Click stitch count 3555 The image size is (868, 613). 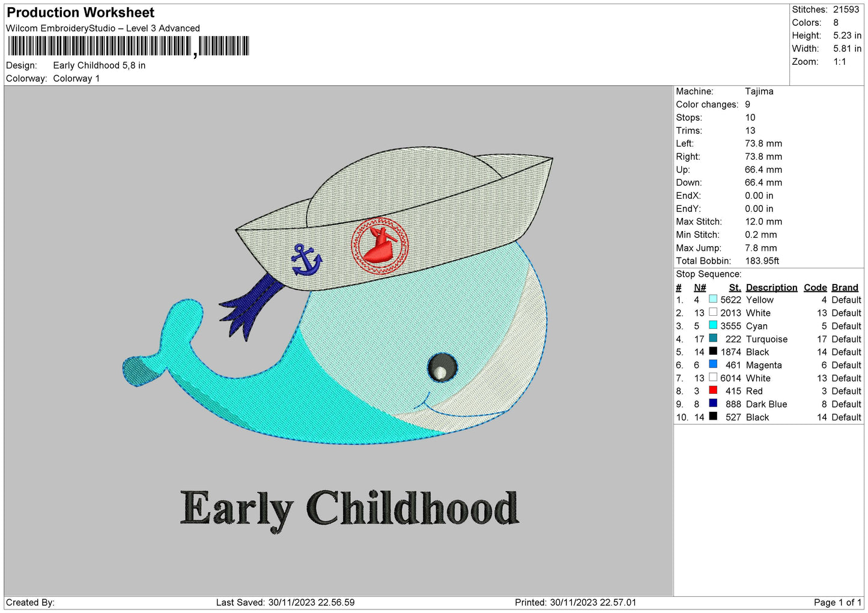(x=730, y=326)
